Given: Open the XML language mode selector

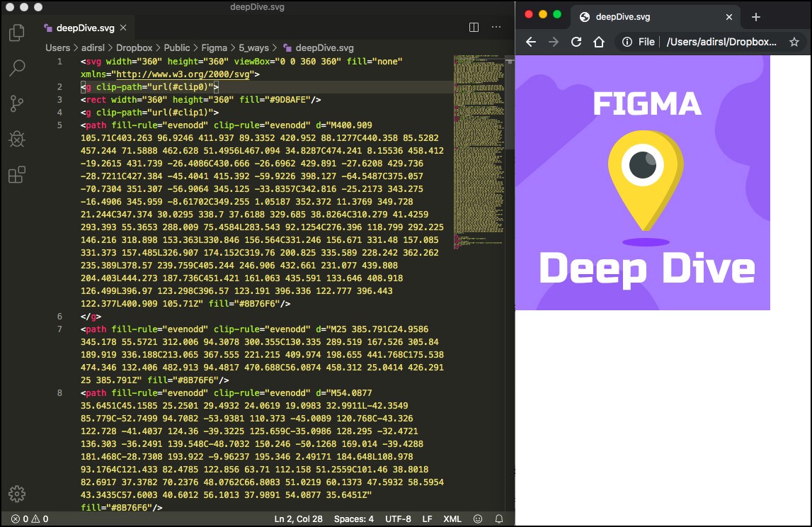Looking at the screenshot, I should pyautogui.click(x=452, y=518).
